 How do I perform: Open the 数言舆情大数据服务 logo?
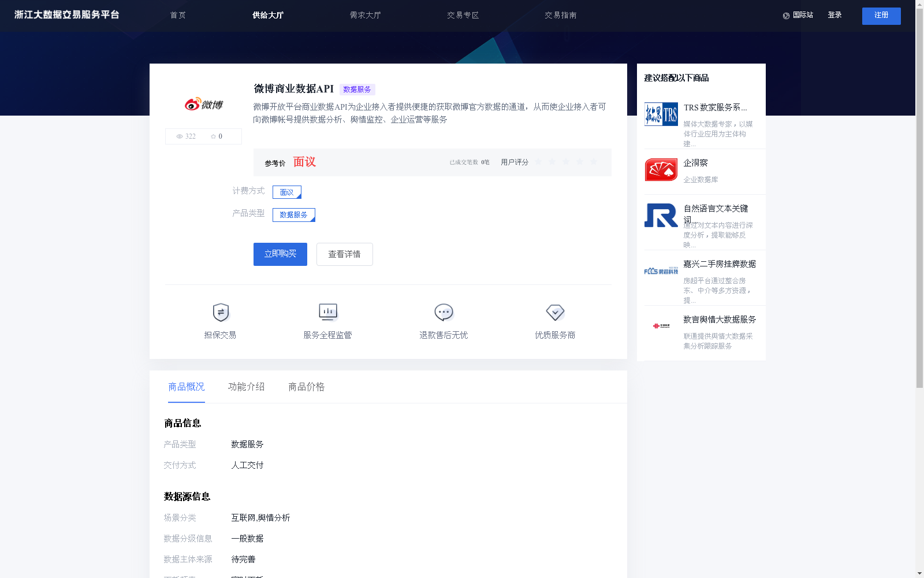(661, 326)
